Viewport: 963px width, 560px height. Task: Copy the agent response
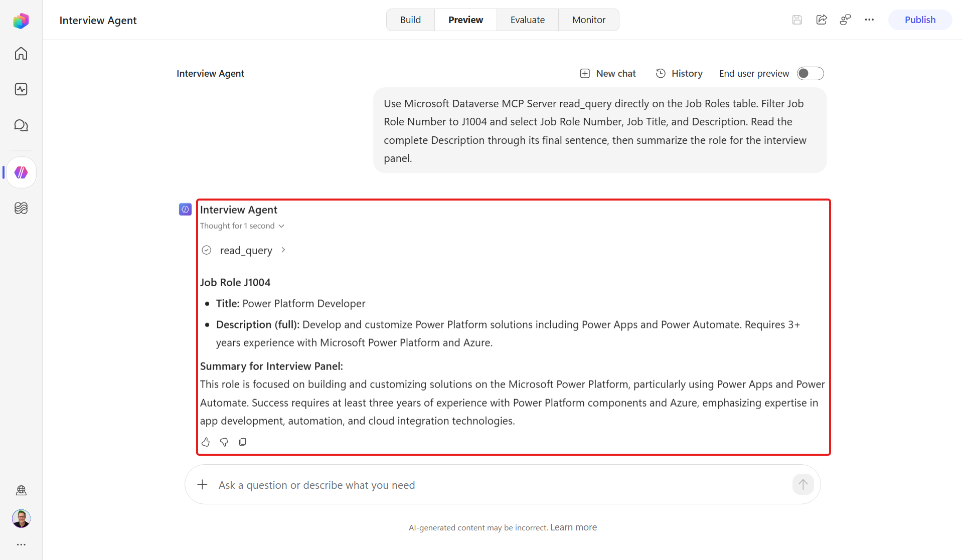point(243,442)
